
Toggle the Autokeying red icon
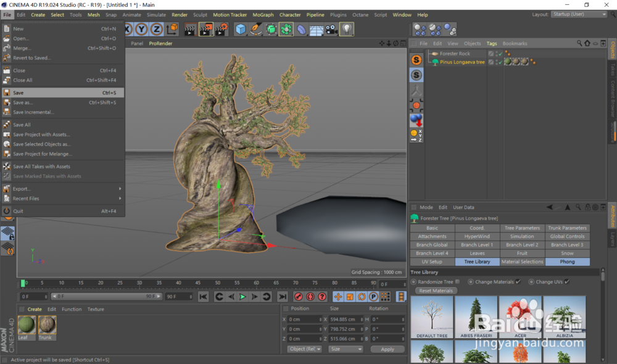(310, 297)
